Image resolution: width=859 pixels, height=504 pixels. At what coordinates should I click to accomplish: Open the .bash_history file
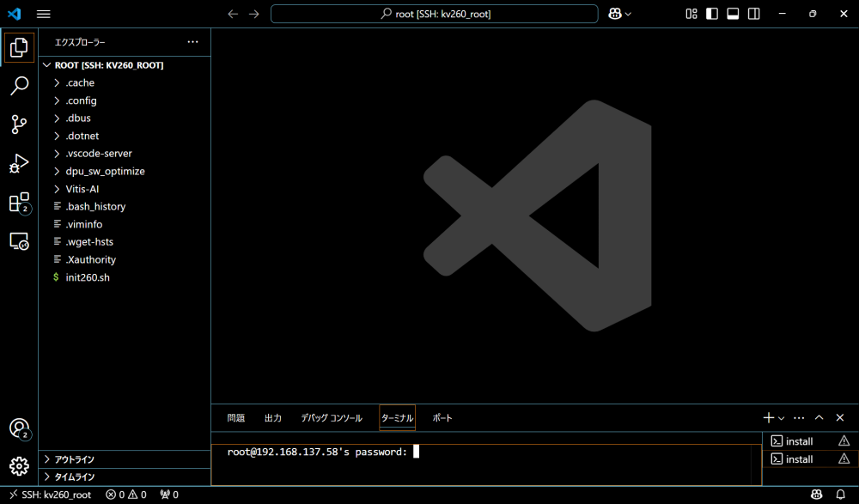(125, 207)
